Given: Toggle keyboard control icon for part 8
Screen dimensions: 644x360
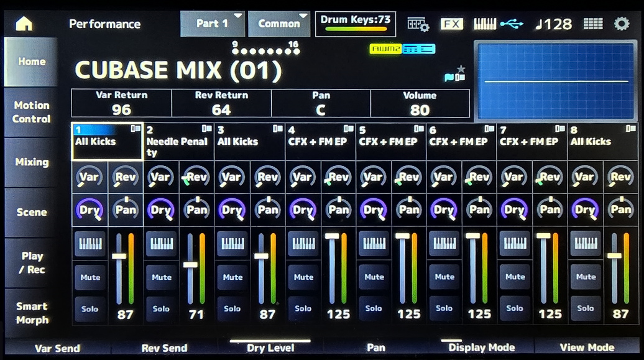Looking at the screenshot, I should click(586, 244).
